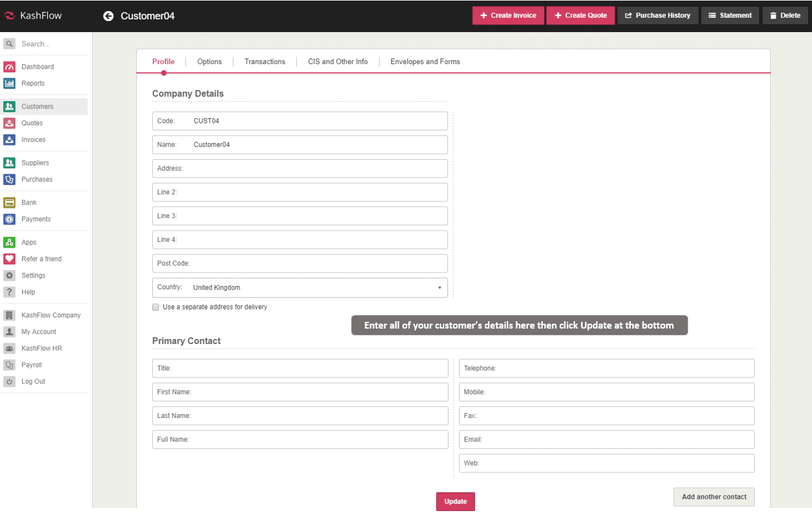
Task: Open the Bank card icon
Action: click(x=9, y=203)
